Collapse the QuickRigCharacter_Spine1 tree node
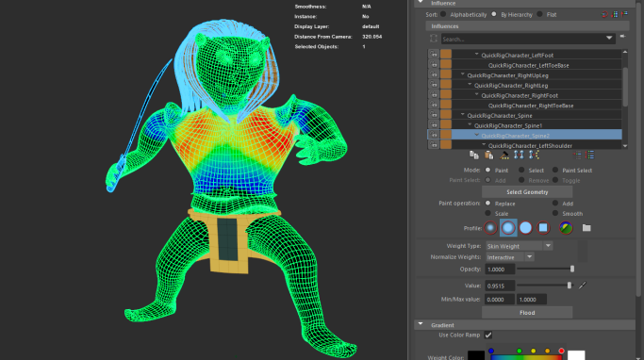The height and width of the screenshot is (360, 644). point(470,124)
